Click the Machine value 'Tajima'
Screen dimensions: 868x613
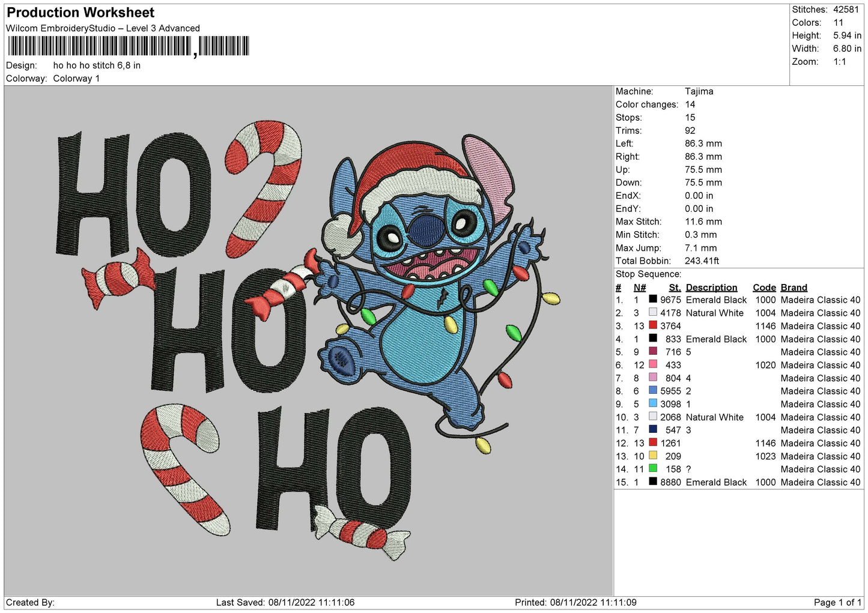(699, 91)
